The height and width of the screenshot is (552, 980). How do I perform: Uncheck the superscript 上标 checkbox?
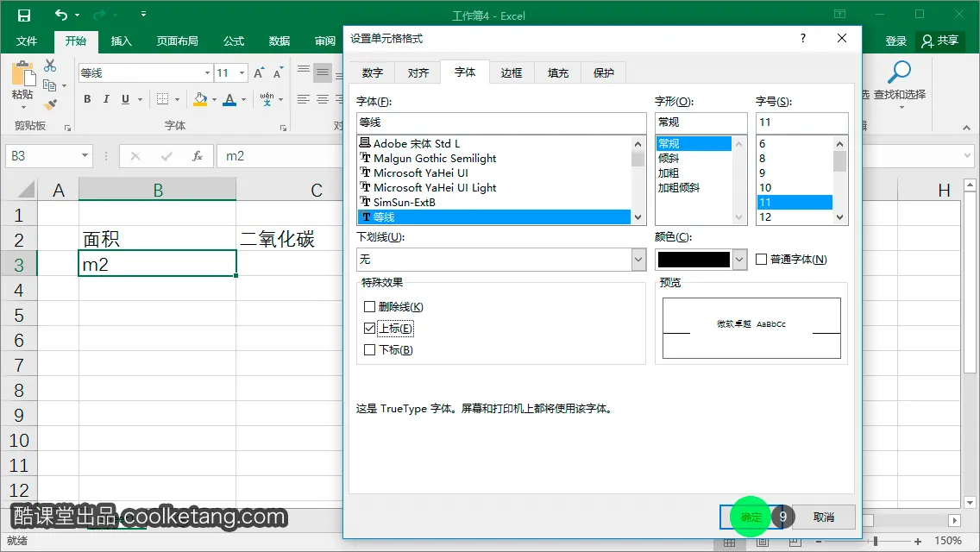tap(369, 329)
